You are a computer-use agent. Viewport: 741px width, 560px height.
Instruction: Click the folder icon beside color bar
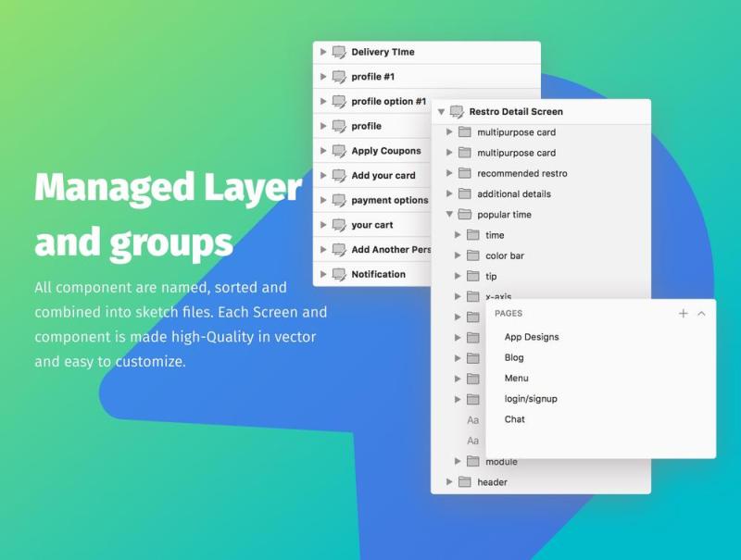tap(473, 255)
